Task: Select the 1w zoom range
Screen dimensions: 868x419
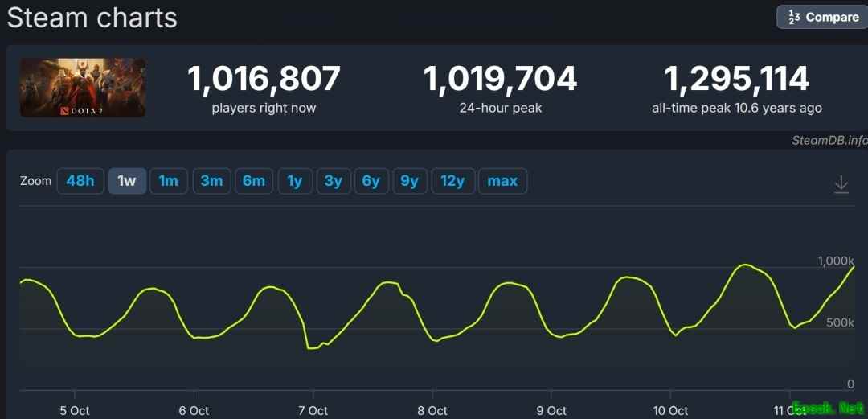Action: tap(127, 181)
